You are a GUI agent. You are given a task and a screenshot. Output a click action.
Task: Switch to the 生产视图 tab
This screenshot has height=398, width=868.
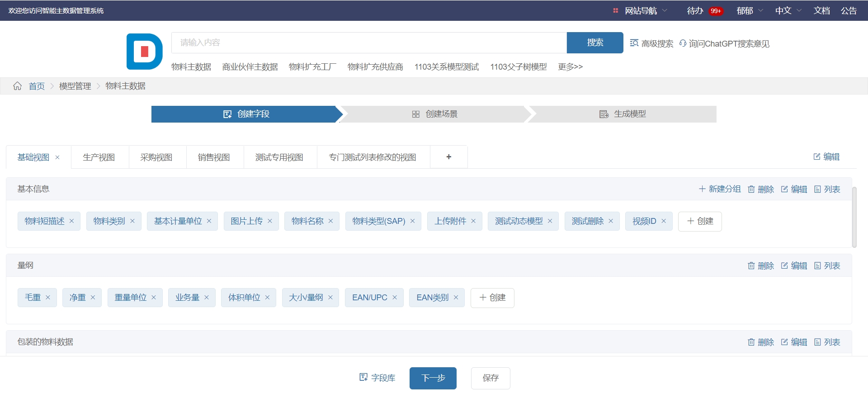point(99,157)
